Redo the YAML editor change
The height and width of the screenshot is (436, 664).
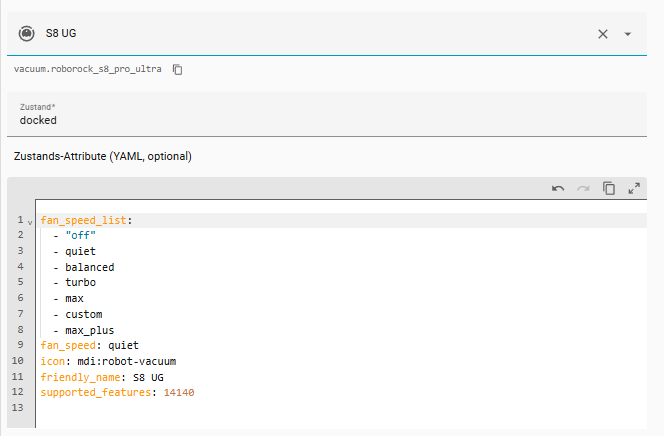(x=583, y=188)
